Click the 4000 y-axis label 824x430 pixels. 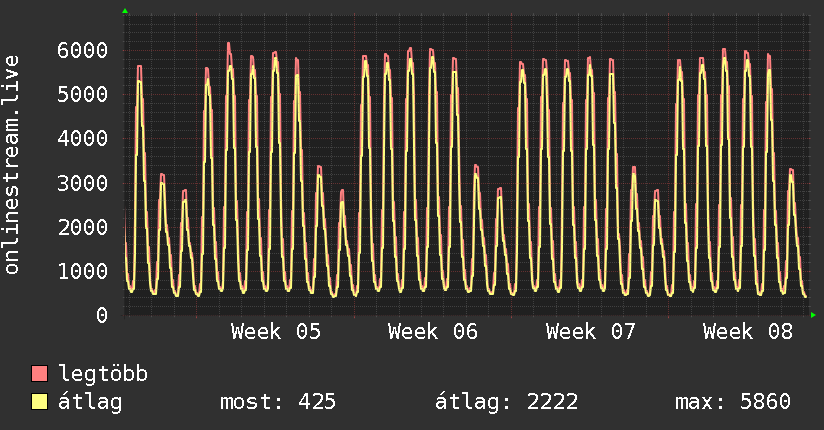83,139
